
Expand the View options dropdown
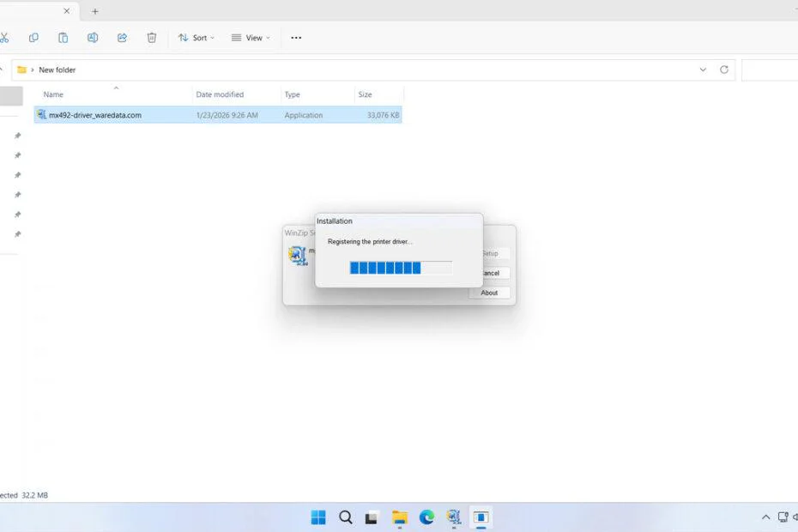click(x=251, y=38)
